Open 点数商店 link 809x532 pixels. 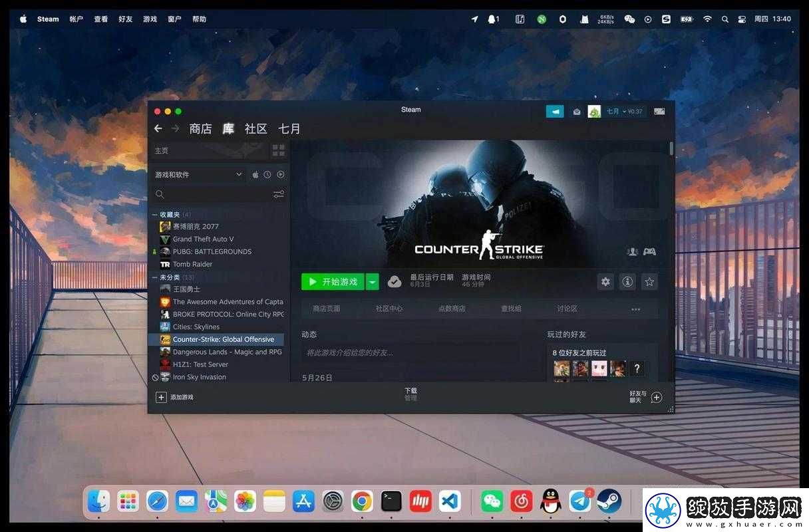pos(452,309)
